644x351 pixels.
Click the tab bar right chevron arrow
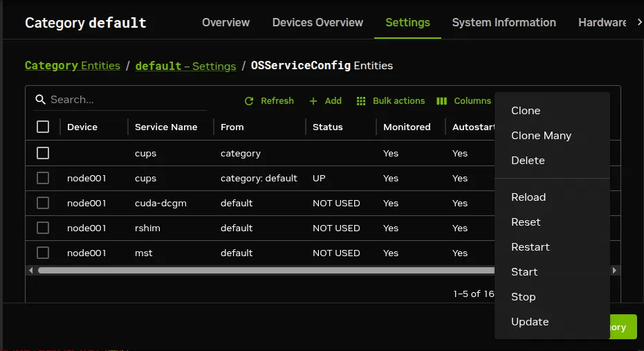pos(639,22)
